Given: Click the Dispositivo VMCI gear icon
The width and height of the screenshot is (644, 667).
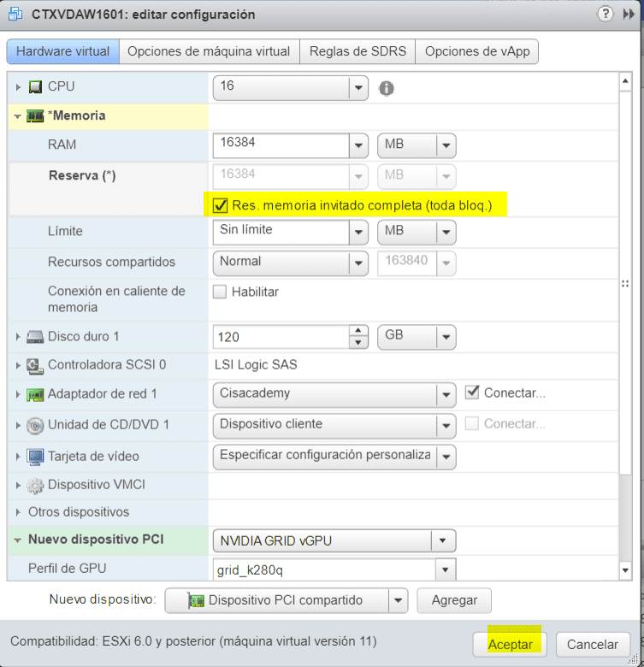Looking at the screenshot, I should (x=35, y=486).
